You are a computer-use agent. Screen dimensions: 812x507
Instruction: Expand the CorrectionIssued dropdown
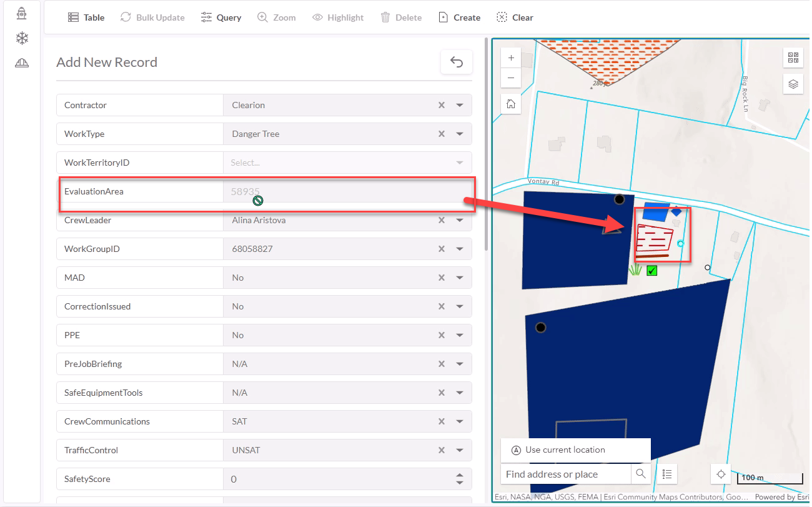460,306
